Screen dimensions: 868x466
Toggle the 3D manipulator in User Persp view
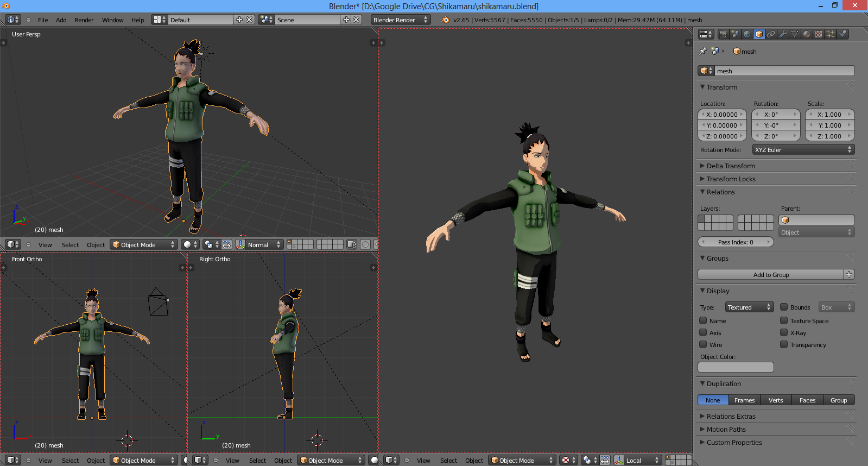pos(240,245)
